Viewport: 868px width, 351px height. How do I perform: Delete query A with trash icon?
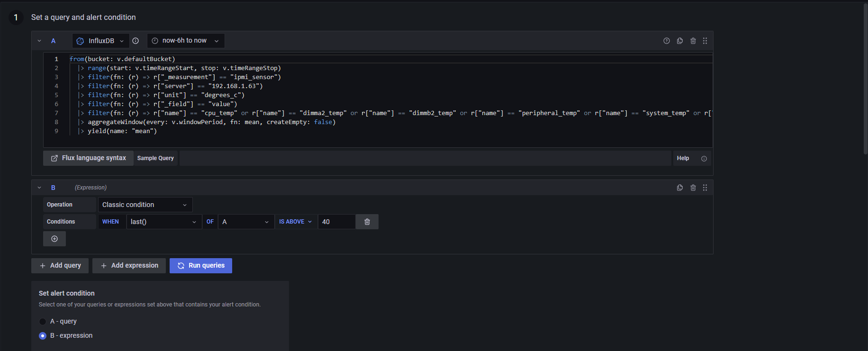coord(693,41)
